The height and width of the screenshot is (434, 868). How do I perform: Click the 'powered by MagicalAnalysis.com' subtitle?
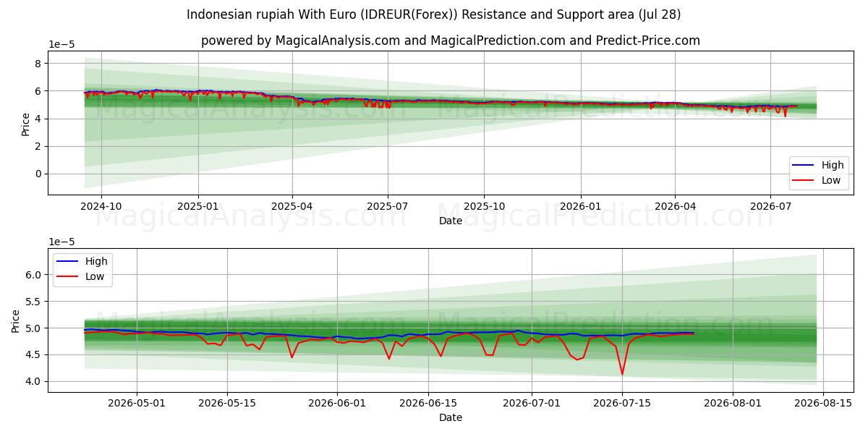pyautogui.click(x=451, y=41)
